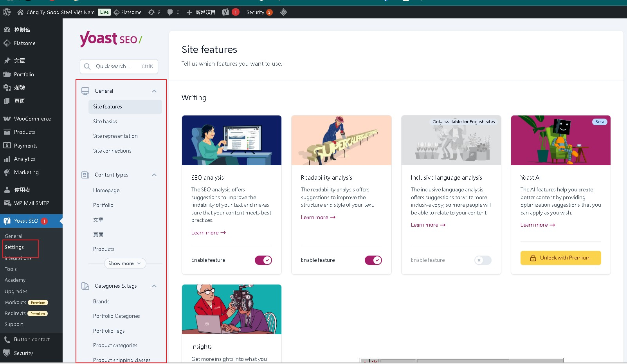Follow Learn more link under Readability analysis
Viewport: 627px width, 364px height.
click(x=318, y=217)
